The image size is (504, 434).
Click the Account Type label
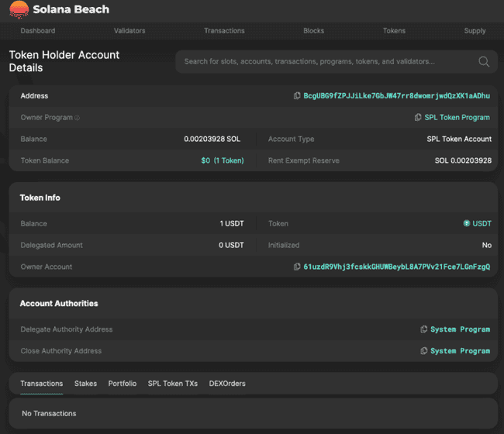point(292,139)
